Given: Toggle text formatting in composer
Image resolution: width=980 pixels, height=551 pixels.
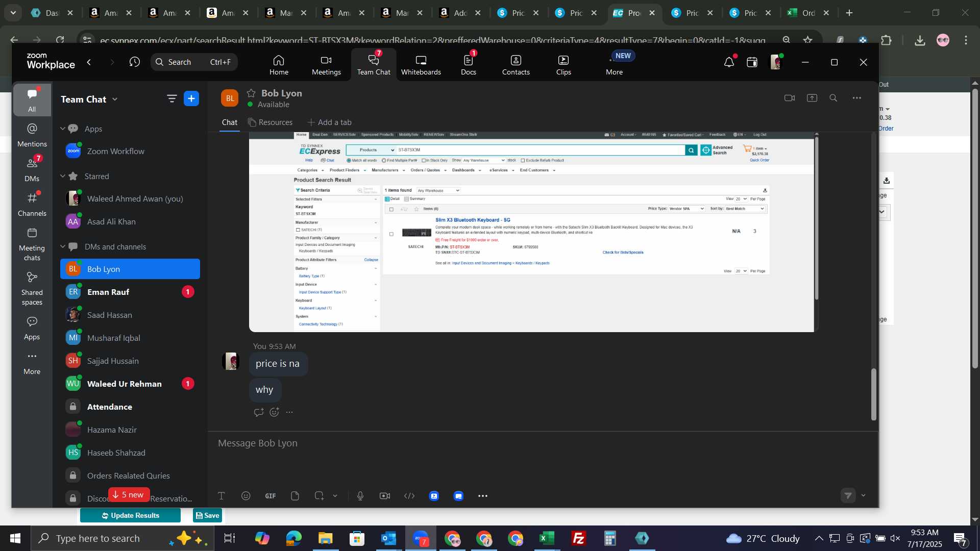Looking at the screenshot, I should [x=222, y=496].
